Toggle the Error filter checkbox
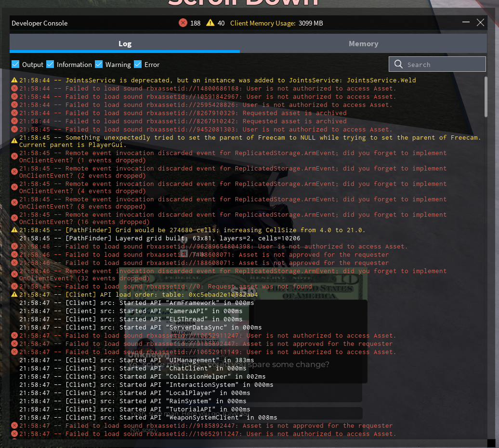The height and width of the screenshot is (448, 499). [x=138, y=64]
